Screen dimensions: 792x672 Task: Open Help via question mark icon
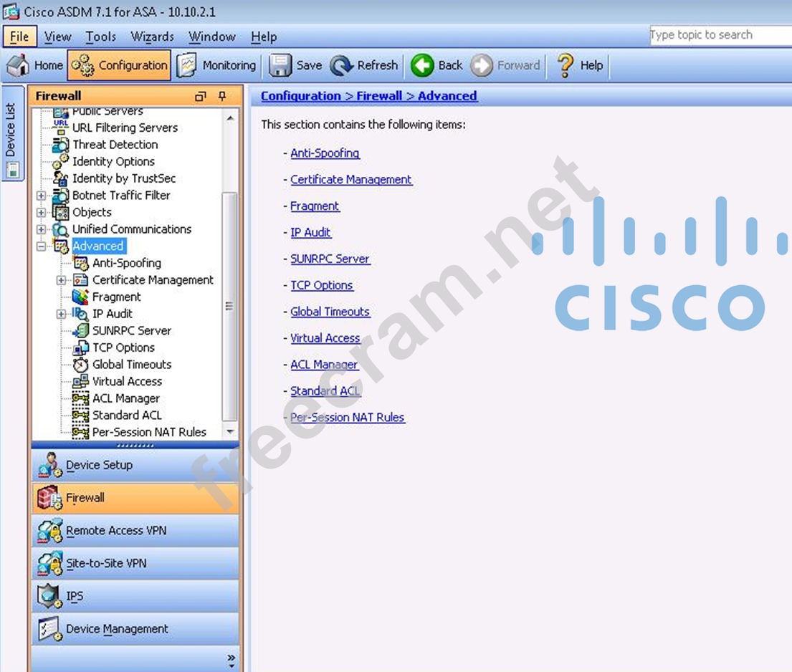565,65
